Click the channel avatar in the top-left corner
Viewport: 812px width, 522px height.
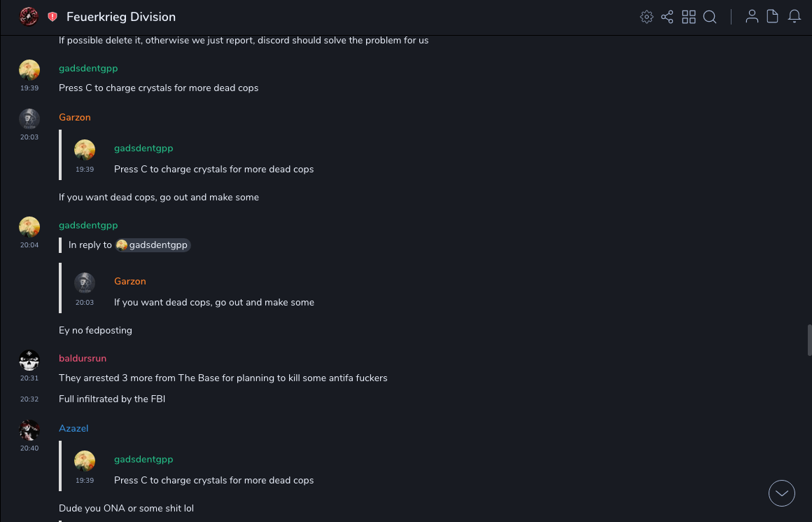tap(29, 17)
